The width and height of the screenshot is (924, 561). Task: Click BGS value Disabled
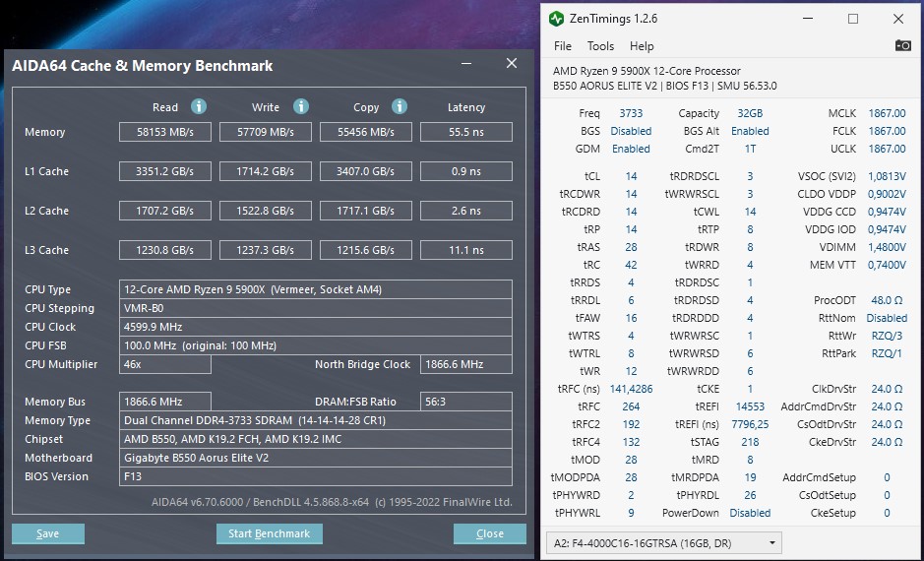631,131
